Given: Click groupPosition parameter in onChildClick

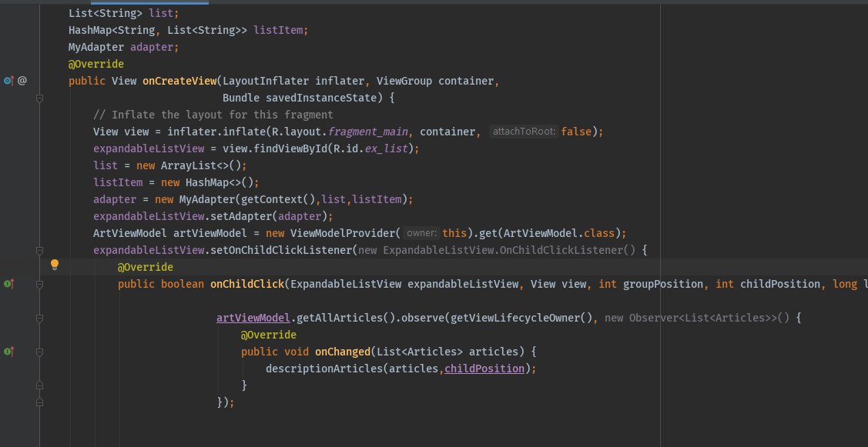Looking at the screenshot, I should point(662,285).
